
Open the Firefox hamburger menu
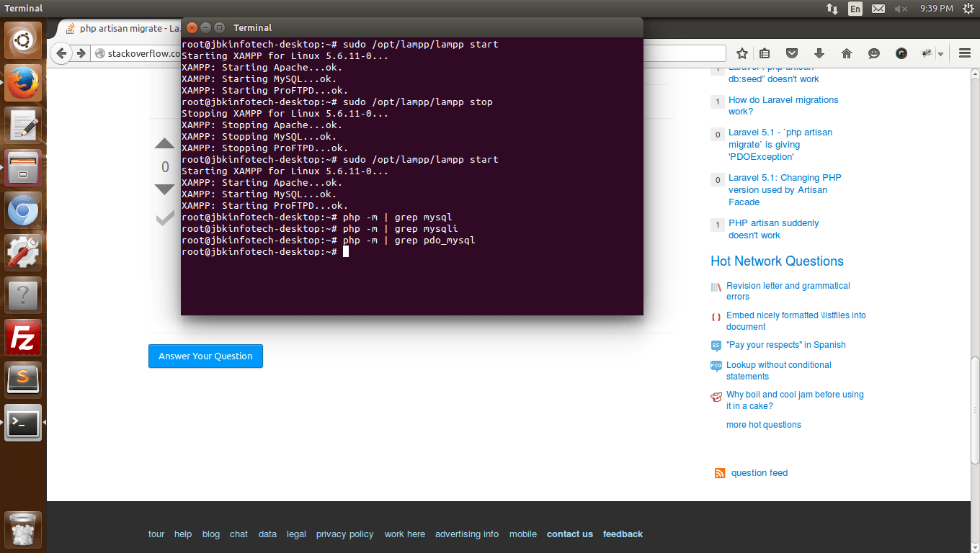tap(965, 53)
